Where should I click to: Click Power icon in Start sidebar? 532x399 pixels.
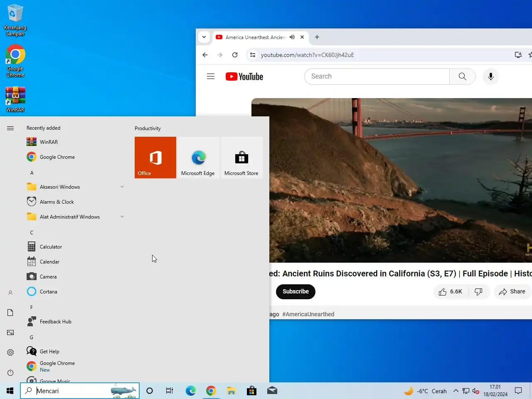(10, 372)
